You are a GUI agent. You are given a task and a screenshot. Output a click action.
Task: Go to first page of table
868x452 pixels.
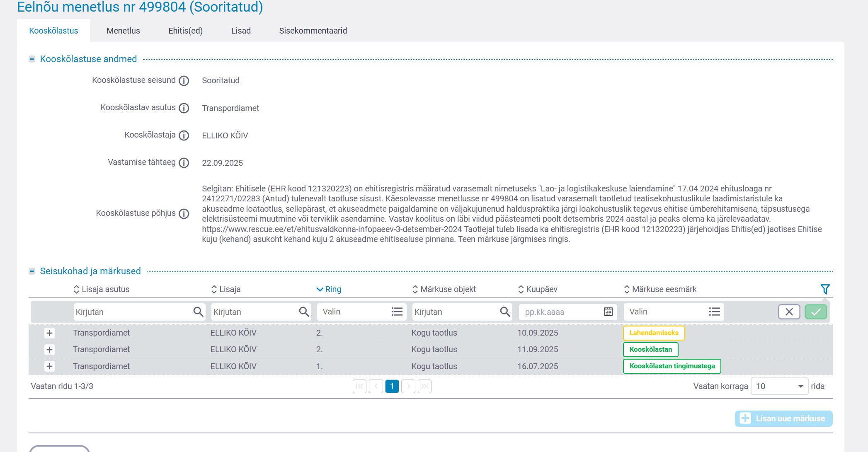click(359, 386)
